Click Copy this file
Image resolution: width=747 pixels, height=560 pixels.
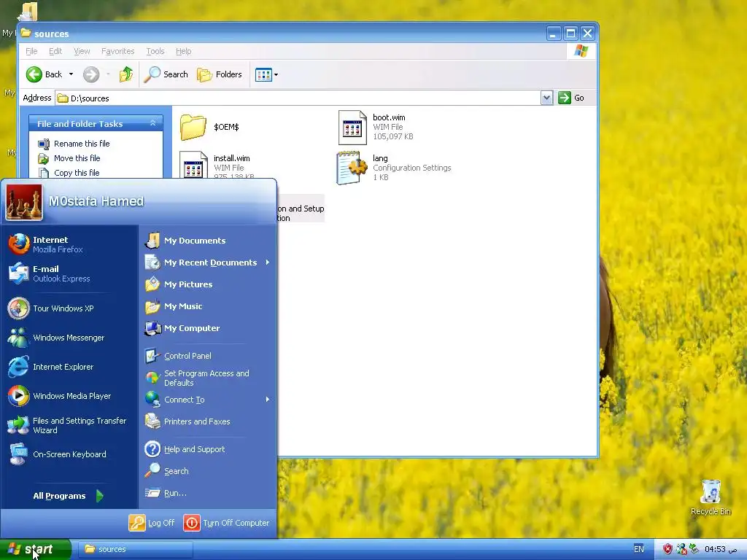coord(69,173)
